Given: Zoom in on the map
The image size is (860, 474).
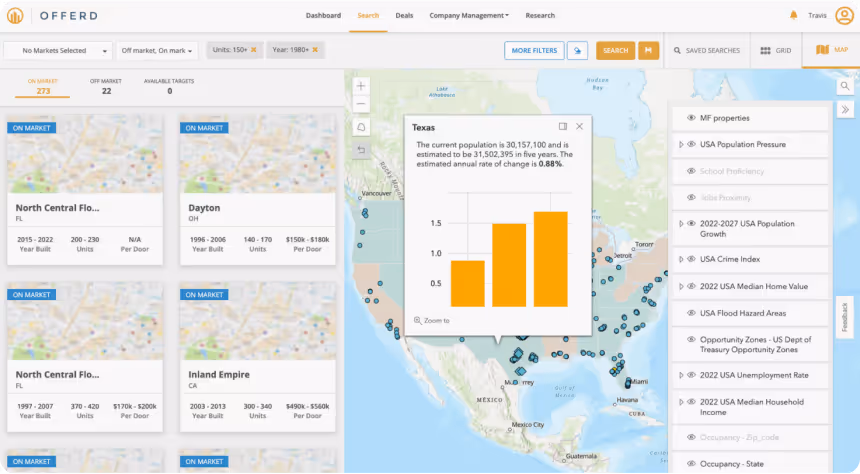Looking at the screenshot, I should 361,86.
